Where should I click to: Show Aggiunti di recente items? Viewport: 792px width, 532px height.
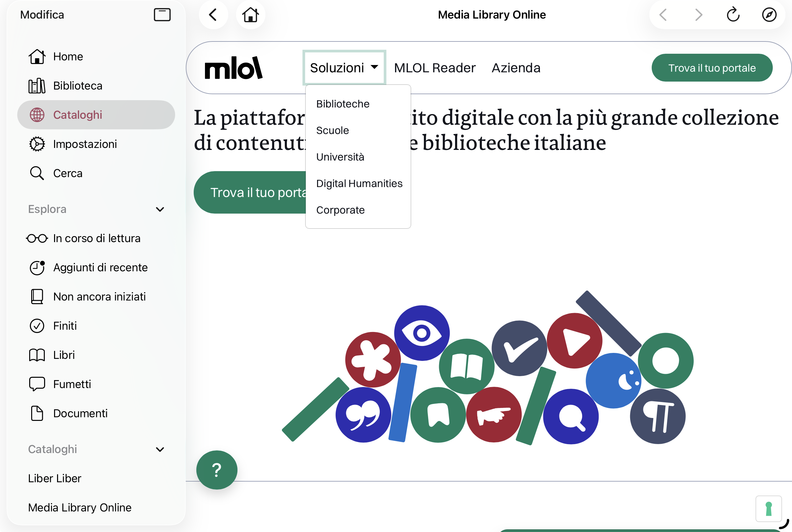tap(96, 267)
